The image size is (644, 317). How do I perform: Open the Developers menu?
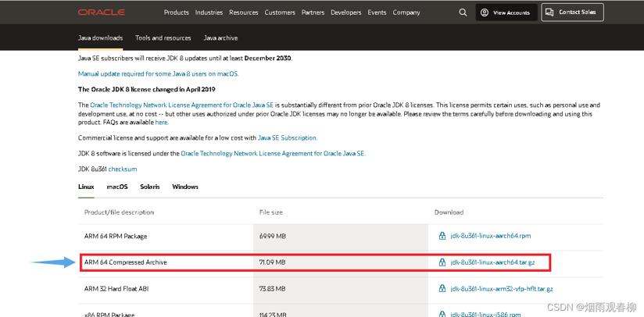pos(345,12)
